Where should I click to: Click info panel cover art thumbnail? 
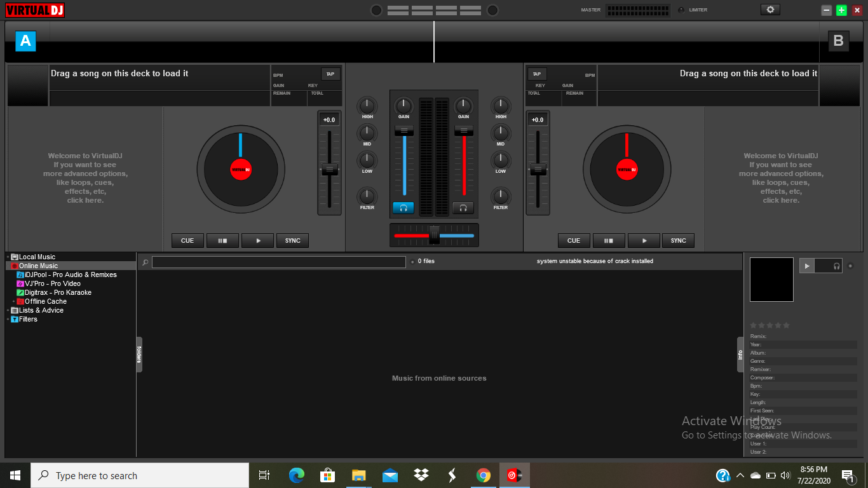[x=771, y=280]
